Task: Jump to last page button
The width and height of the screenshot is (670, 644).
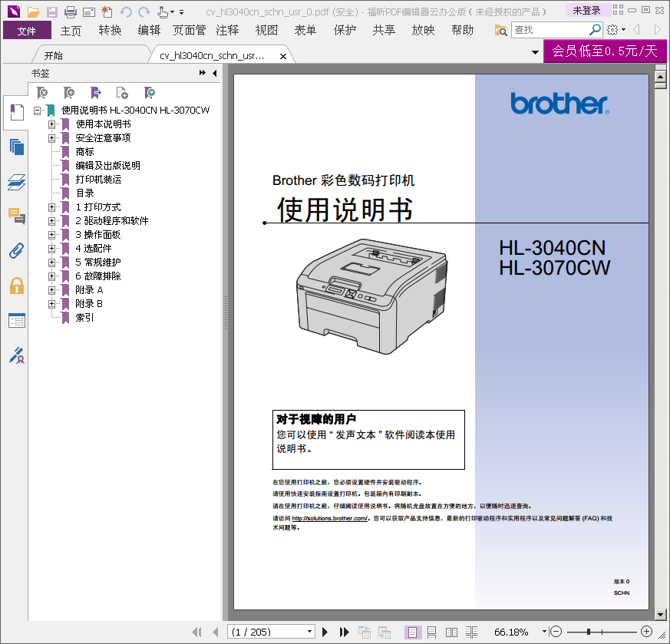Action: tap(344, 632)
